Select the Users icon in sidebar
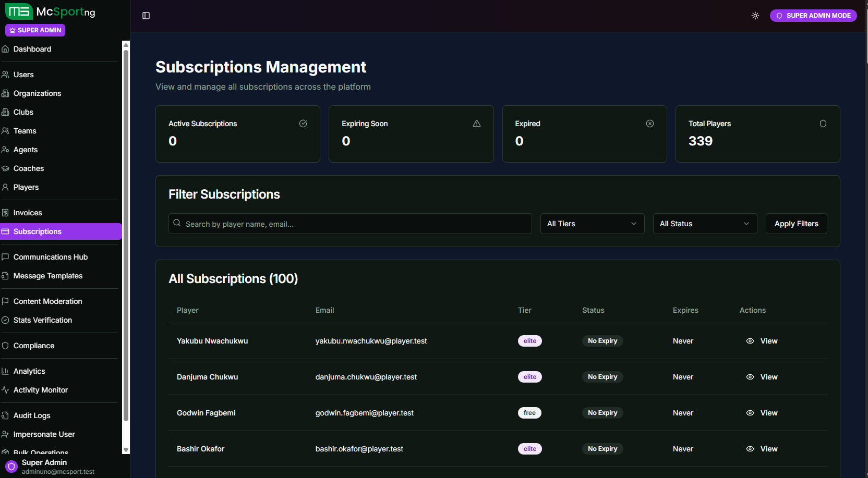The image size is (868, 478). [5, 75]
